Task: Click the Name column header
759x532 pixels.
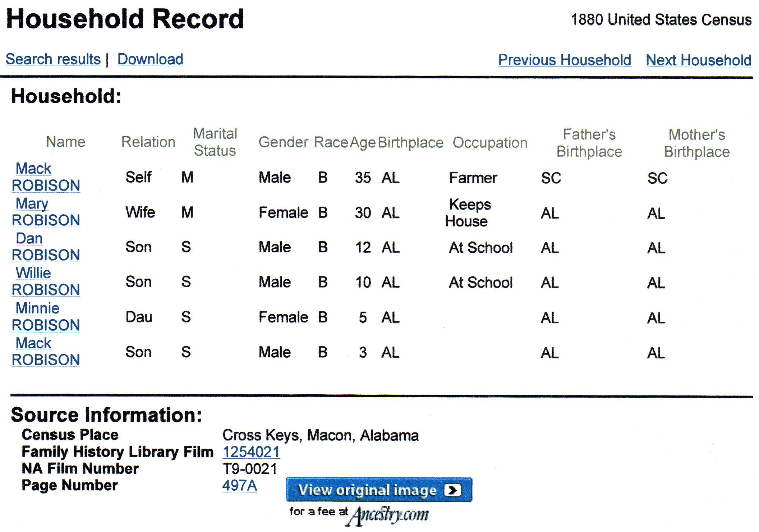Action: [66, 142]
